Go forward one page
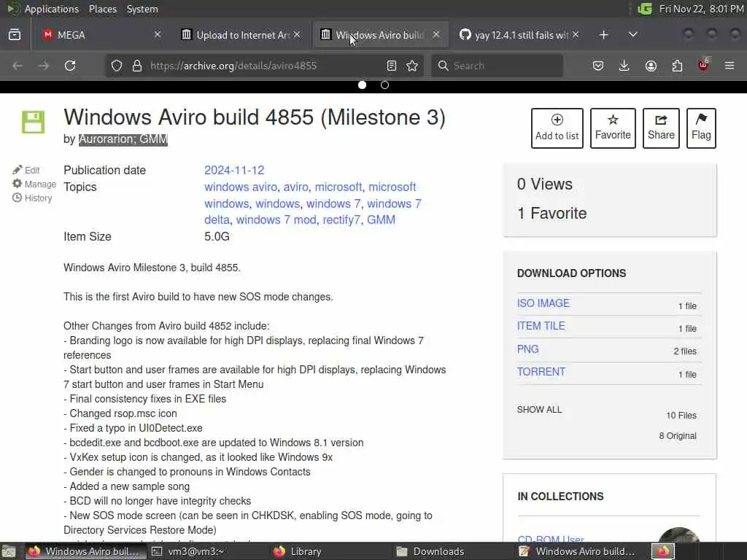Viewport: 747px width, 560px height. point(44,66)
